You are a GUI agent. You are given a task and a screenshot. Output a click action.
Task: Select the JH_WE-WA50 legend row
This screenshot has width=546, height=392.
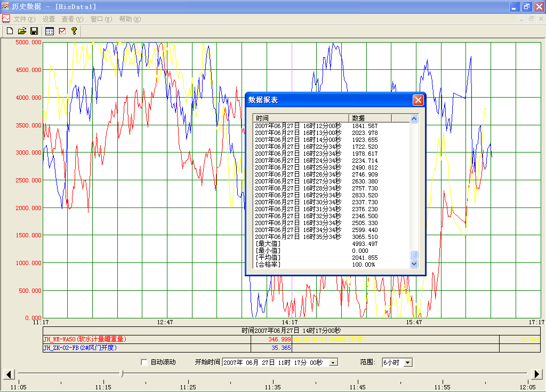[x=85, y=339]
